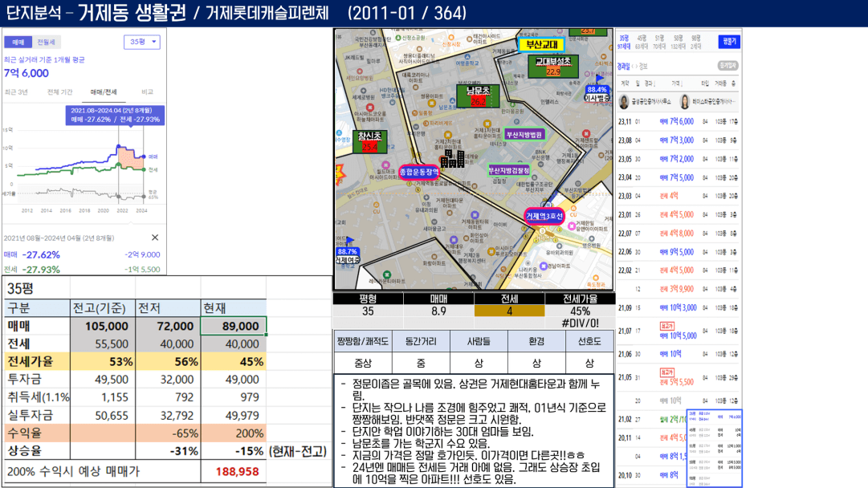Click the 23.03 전세 4억 listing row

click(x=679, y=196)
